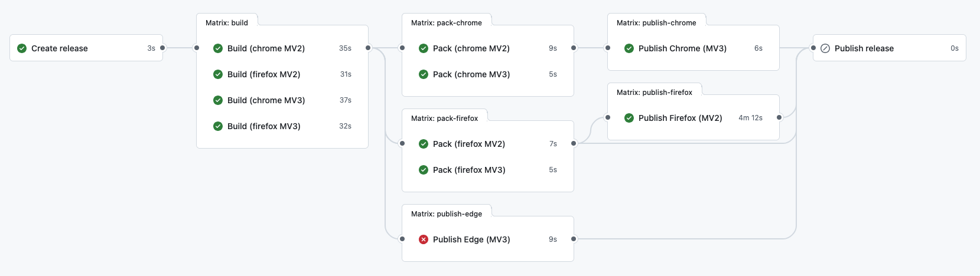Select the Matrix: publish-chrome group tab
This screenshot has width=980, height=276.
pos(656,22)
